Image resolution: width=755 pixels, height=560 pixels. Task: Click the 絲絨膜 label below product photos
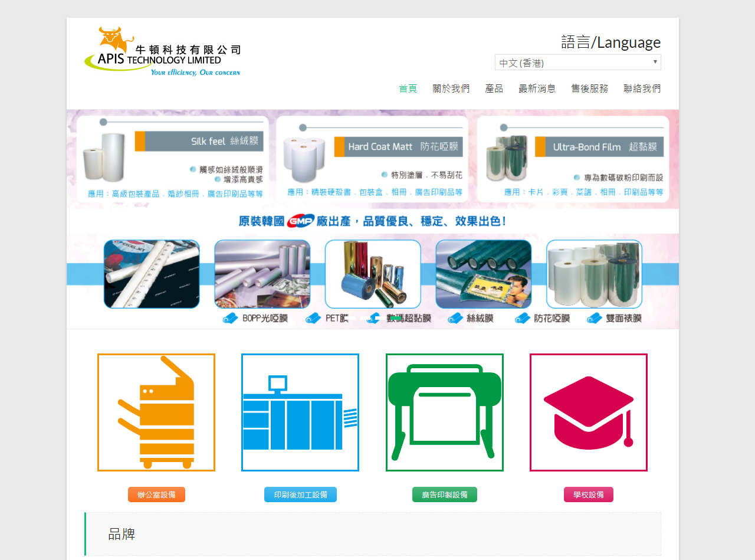(480, 319)
